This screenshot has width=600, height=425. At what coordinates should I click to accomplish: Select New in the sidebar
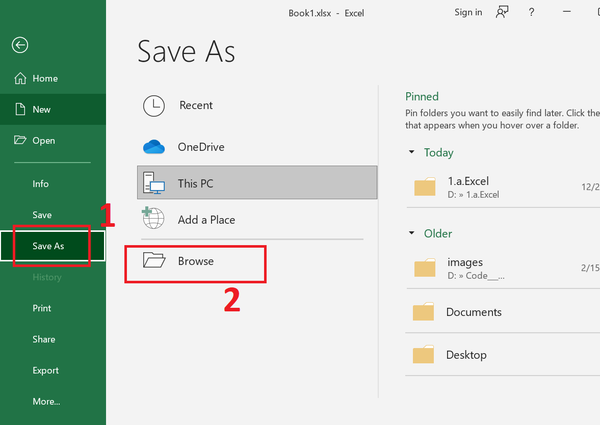click(53, 109)
